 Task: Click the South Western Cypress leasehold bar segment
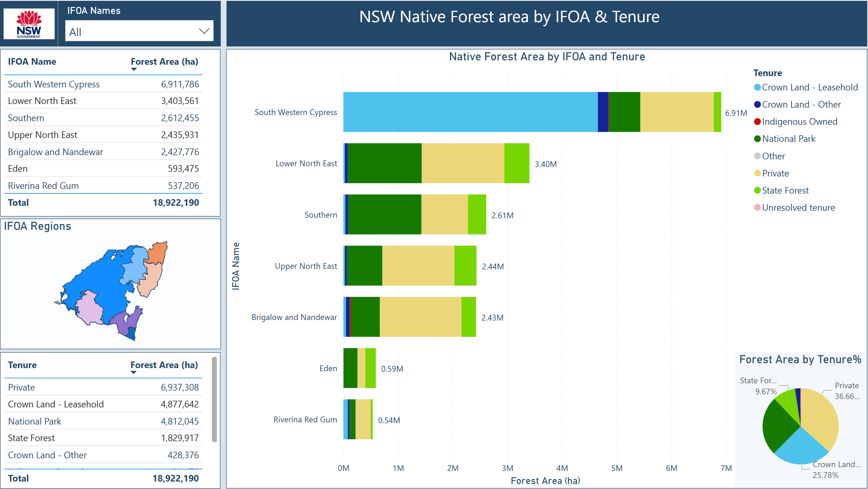(471, 112)
